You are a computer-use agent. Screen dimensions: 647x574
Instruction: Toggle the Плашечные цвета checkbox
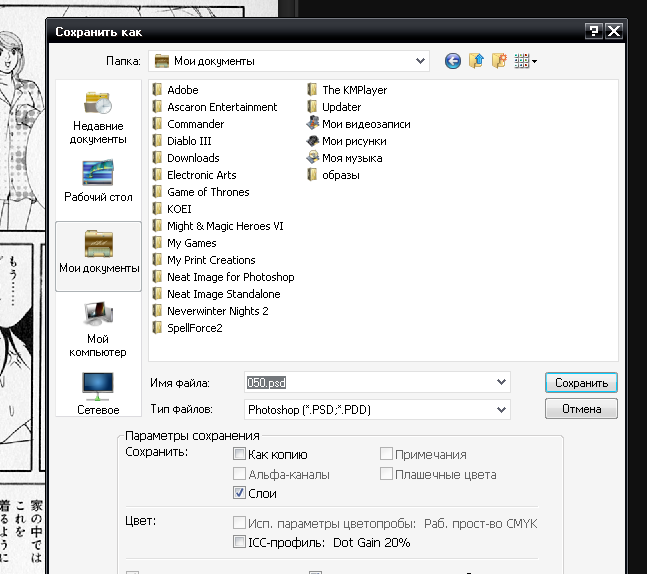[x=386, y=474]
